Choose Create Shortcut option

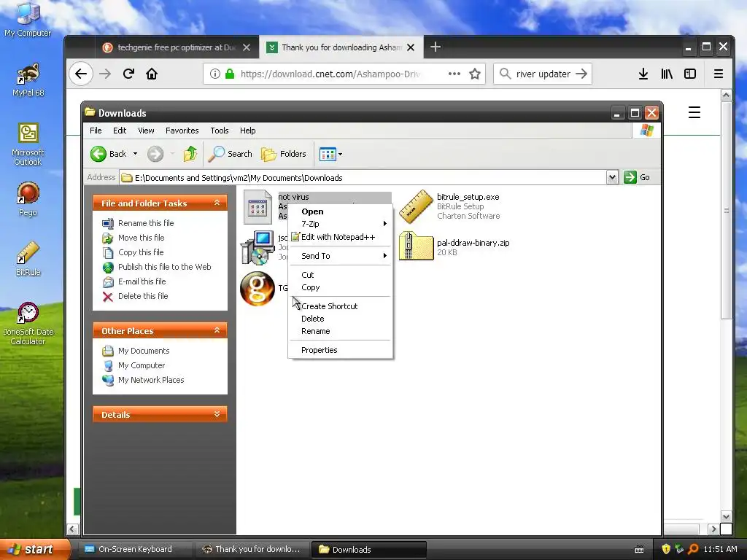340,306
